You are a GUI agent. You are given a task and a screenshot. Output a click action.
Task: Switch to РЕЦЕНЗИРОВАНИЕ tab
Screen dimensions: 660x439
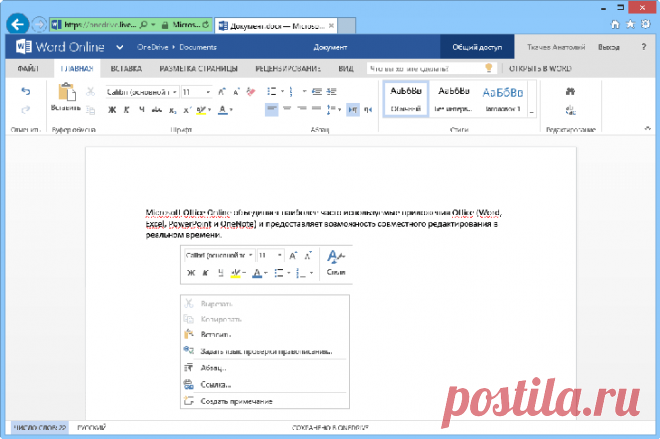tap(288, 69)
